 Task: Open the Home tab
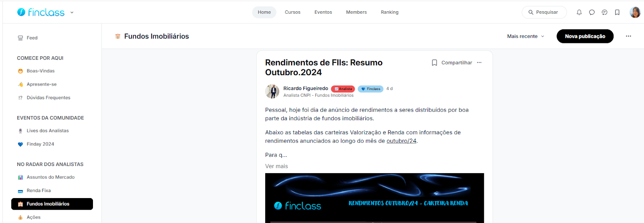click(264, 12)
